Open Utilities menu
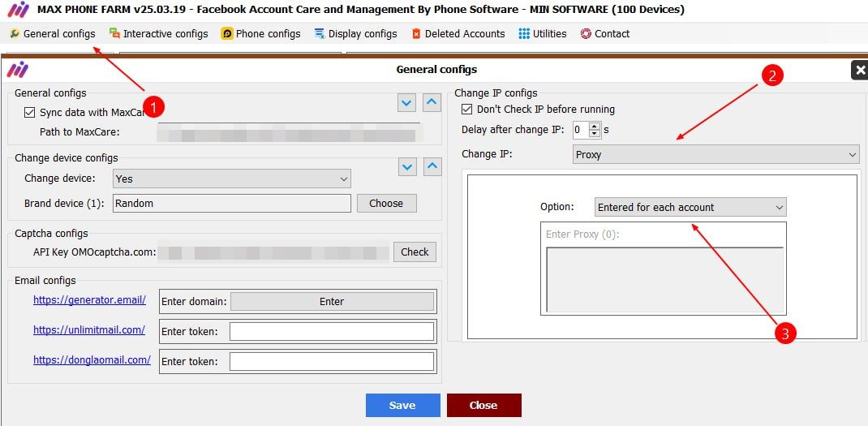Viewport: 868px width, 426px height. point(543,34)
